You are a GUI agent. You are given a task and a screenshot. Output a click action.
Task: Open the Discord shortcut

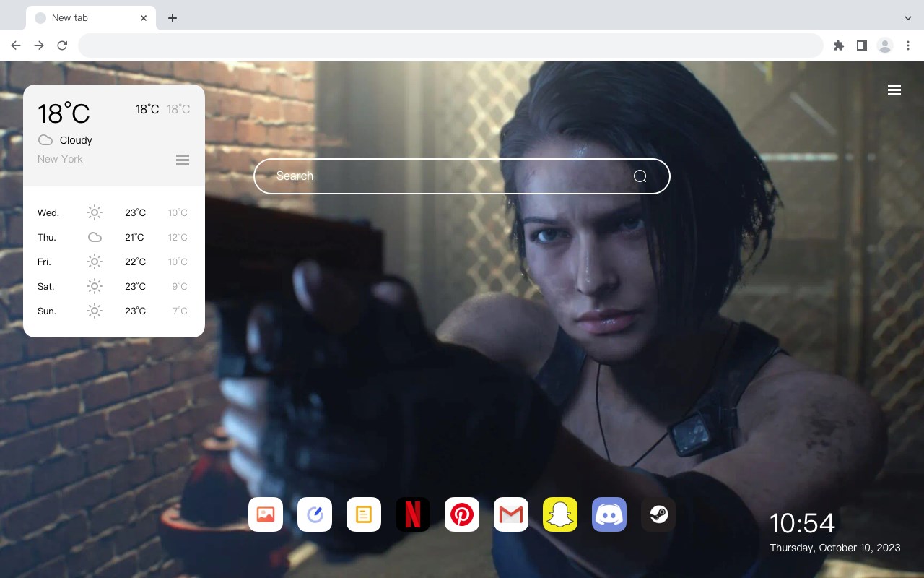[x=609, y=514]
